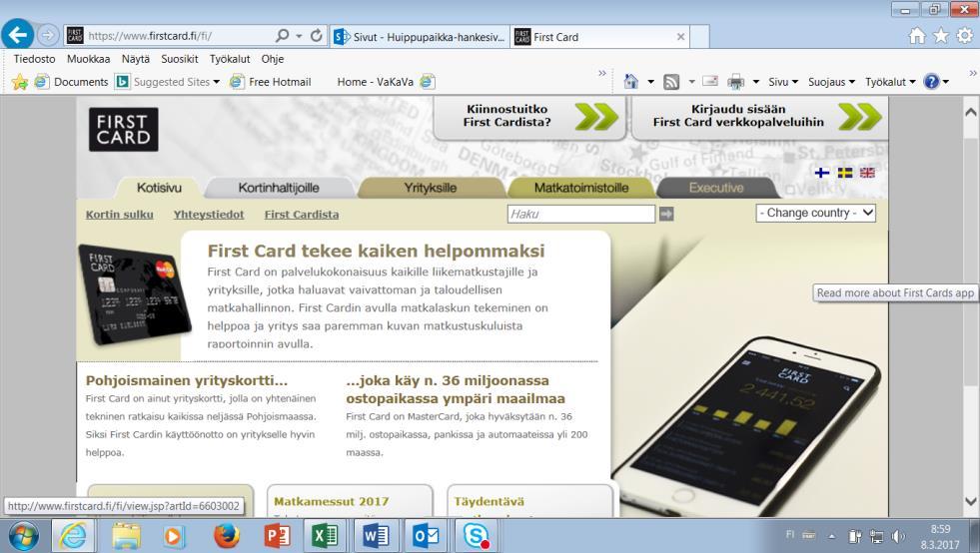Select the Swedish flag language icon
This screenshot has width=980, height=553.
click(x=845, y=173)
